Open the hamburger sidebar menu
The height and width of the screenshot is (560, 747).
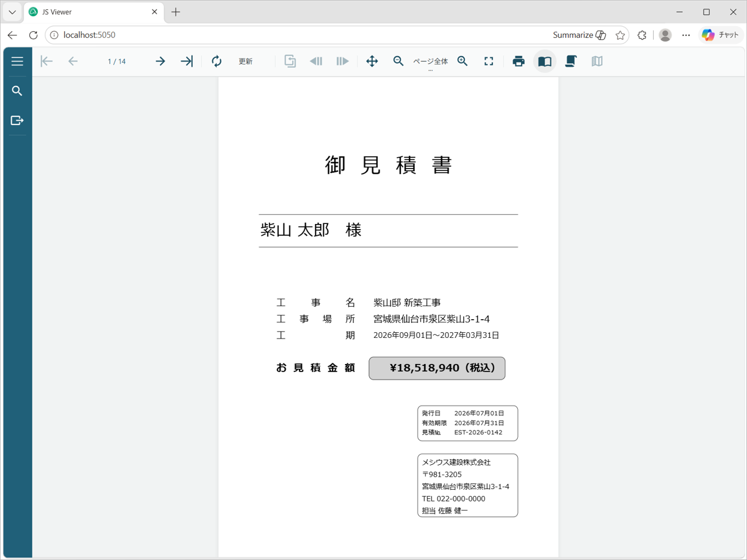coord(17,62)
